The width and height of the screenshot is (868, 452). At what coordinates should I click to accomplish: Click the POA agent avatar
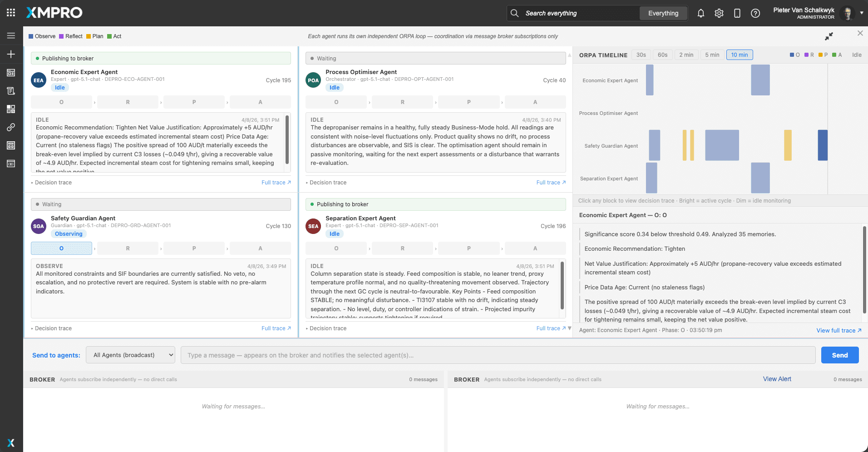[x=313, y=80]
